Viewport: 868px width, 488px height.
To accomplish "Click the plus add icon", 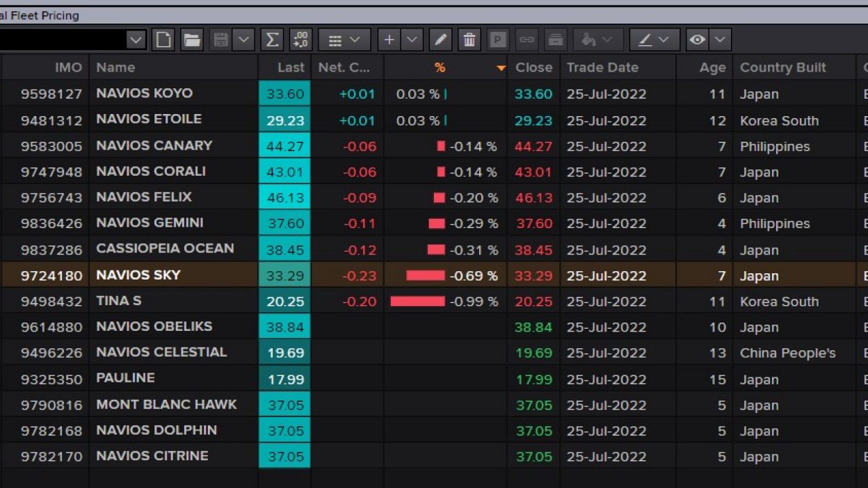I will (x=389, y=40).
